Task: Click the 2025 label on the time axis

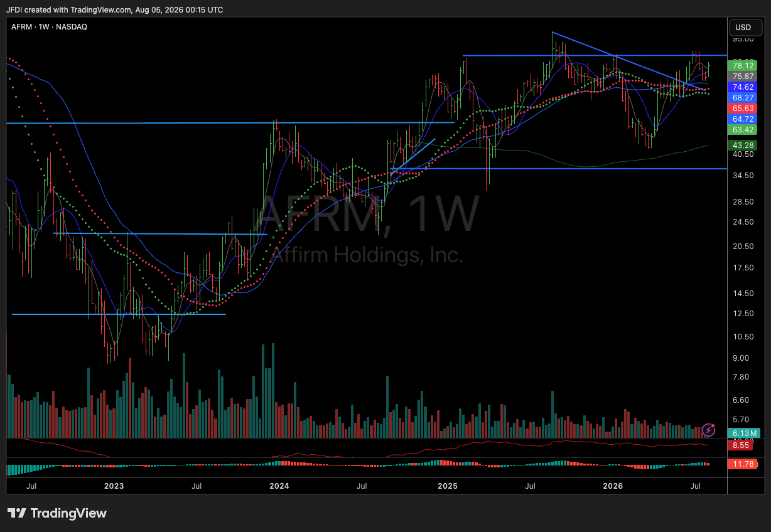Action: coord(448,486)
